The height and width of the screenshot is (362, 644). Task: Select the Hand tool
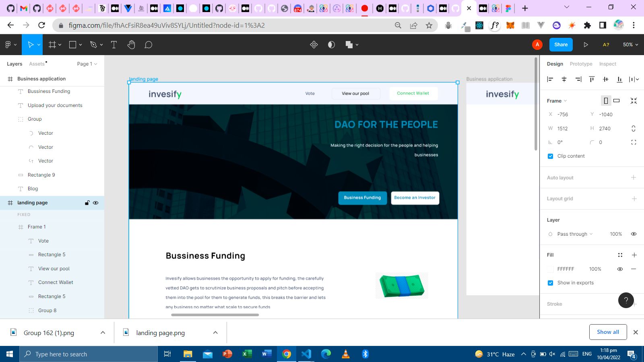point(131,45)
